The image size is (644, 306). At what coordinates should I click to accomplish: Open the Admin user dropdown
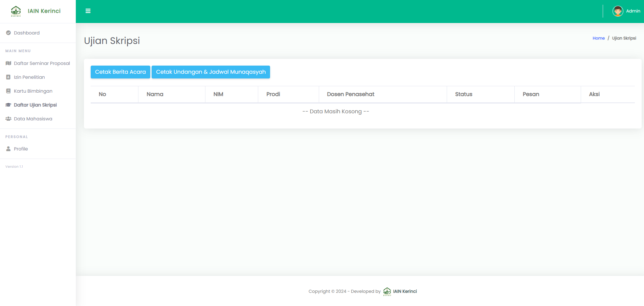[x=626, y=11]
